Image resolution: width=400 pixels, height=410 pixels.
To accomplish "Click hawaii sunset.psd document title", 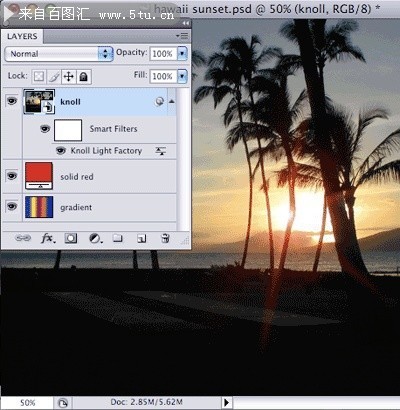I will tap(266, 9).
